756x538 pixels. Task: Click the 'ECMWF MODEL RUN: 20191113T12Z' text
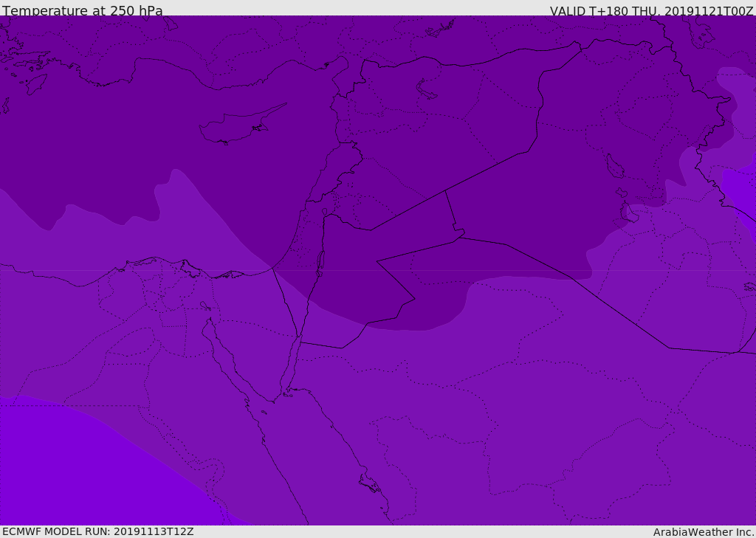pos(98,531)
